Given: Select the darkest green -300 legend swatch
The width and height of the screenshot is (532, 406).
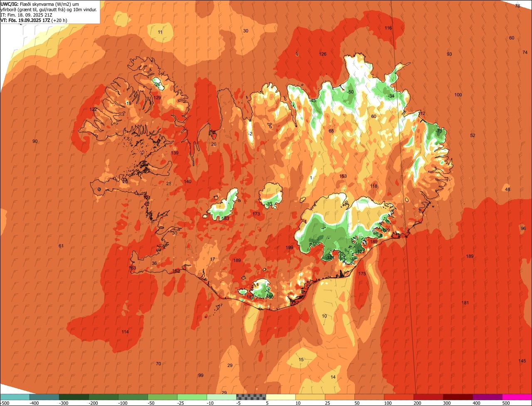Looking at the screenshot, I should 74,397.
